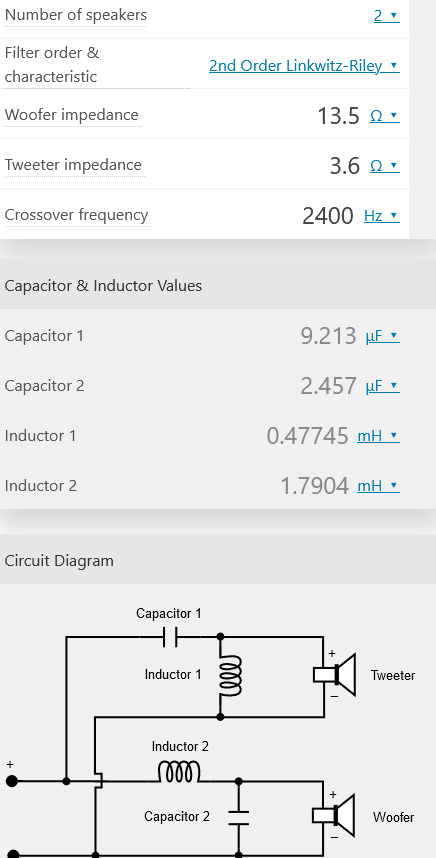Click the Capacitor 1 symbol in diagram

[170, 637]
